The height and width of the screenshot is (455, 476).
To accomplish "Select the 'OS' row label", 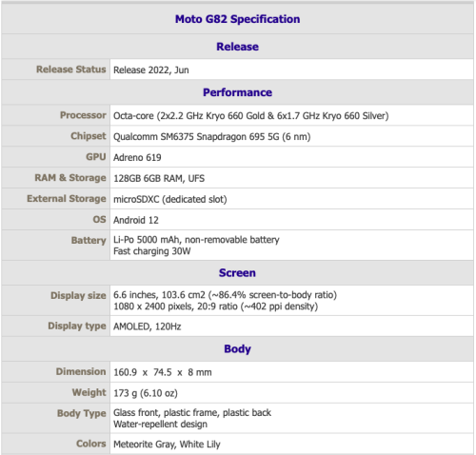I will coord(99,220).
